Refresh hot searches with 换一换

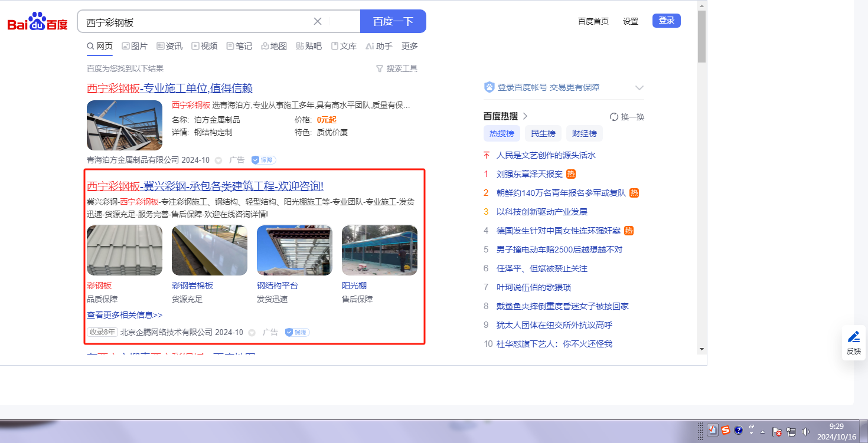(x=626, y=117)
